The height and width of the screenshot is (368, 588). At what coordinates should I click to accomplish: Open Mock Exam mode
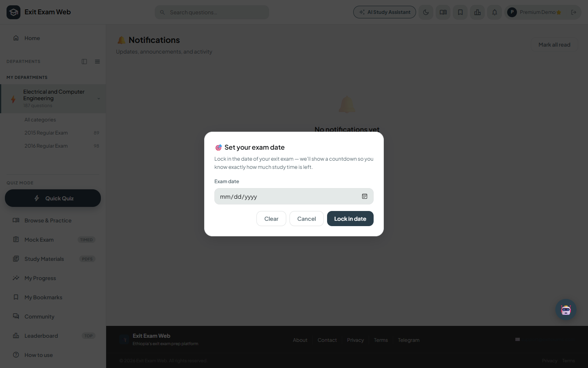[x=53, y=240]
